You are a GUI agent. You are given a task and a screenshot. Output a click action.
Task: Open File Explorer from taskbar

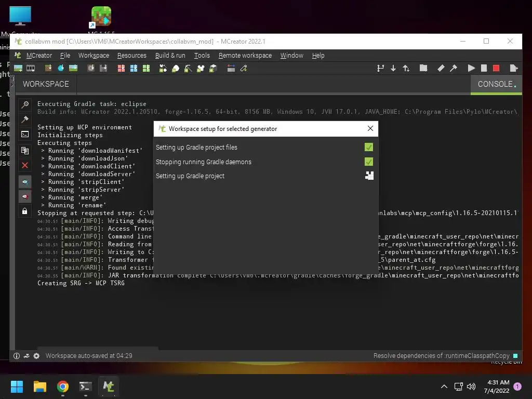pos(39,387)
